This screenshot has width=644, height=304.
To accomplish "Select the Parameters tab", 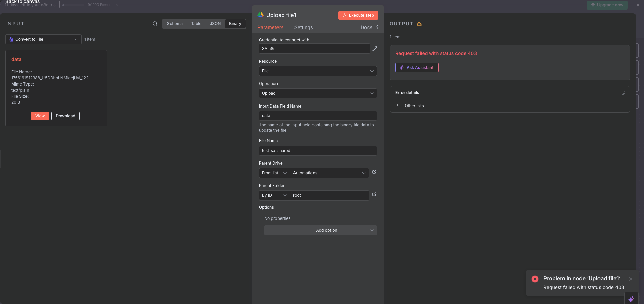I will 270,27.
